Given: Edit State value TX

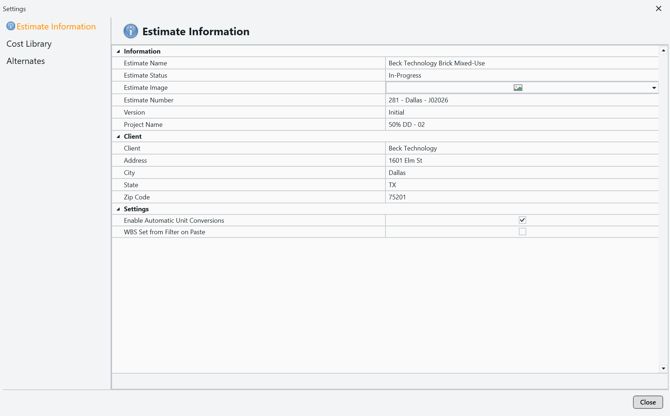Looking at the screenshot, I should point(522,185).
